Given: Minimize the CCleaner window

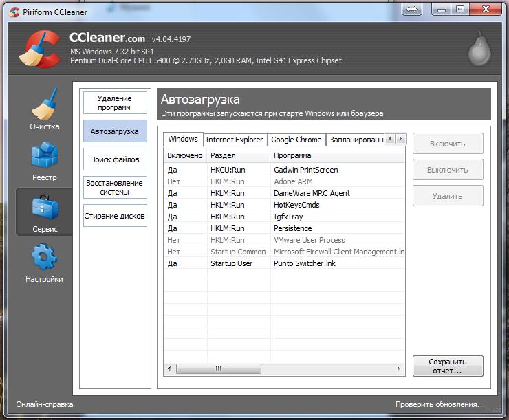Looking at the screenshot, I should (x=441, y=10).
